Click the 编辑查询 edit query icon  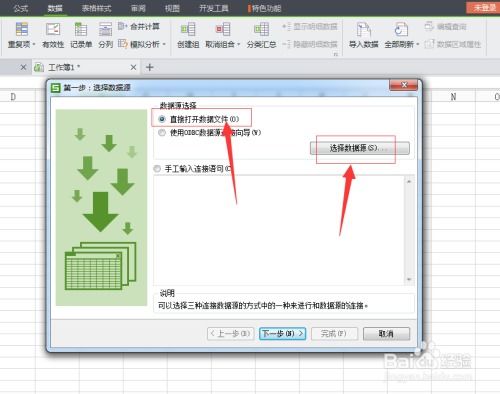pyautogui.click(x=429, y=26)
